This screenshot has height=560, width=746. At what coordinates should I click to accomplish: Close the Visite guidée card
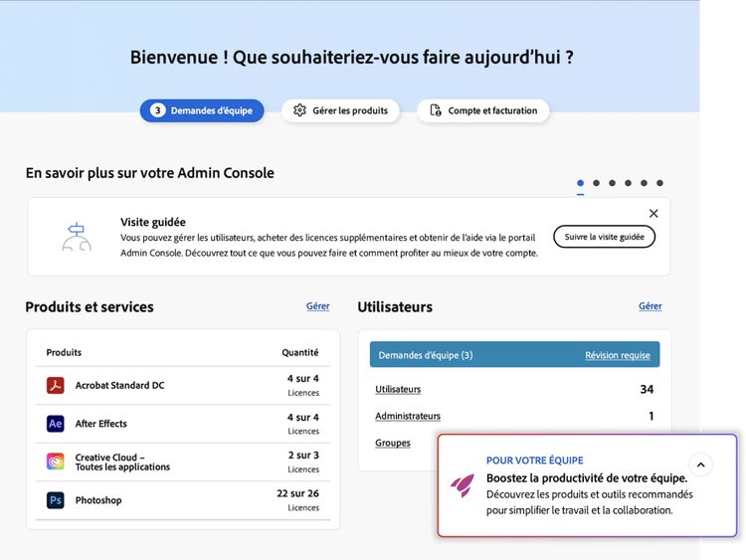[653, 213]
